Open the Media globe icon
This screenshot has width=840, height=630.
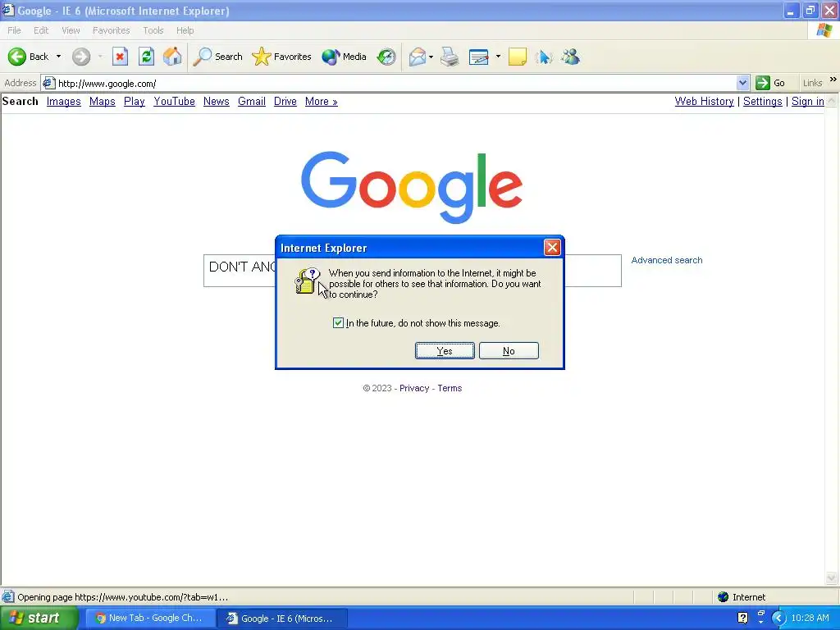331,57
